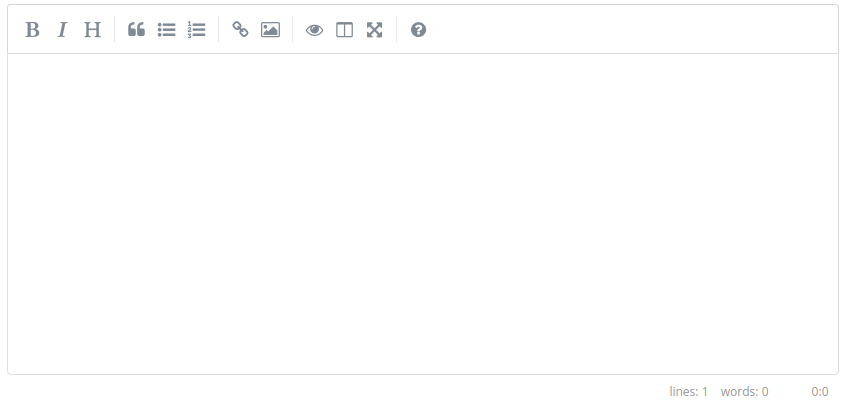This screenshot has height=407, width=847.
Task: Insert an image
Action: (x=270, y=30)
